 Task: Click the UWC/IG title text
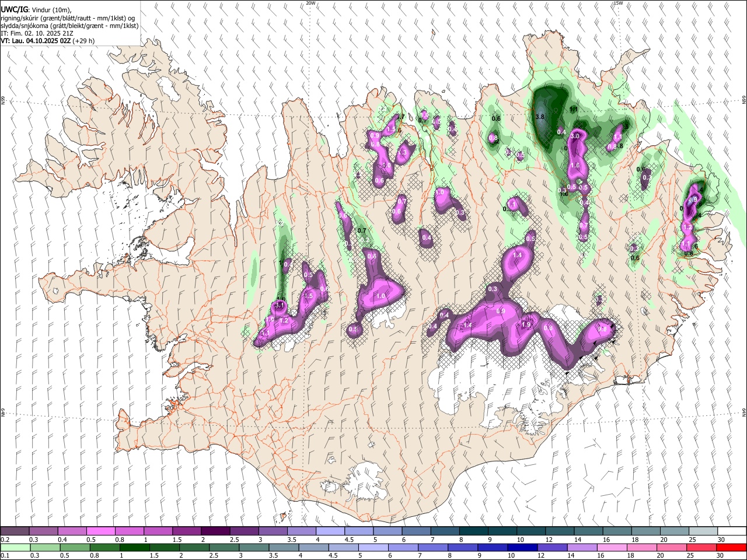(x=14, y=10)
